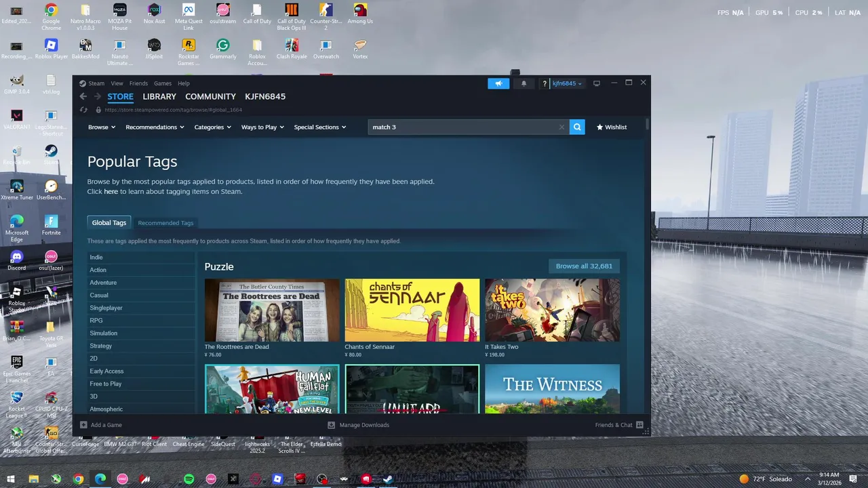Viewport: 868px width, 488px height.
Task: Open Among Us desktop shortcut
Action: tap(360, 14)
